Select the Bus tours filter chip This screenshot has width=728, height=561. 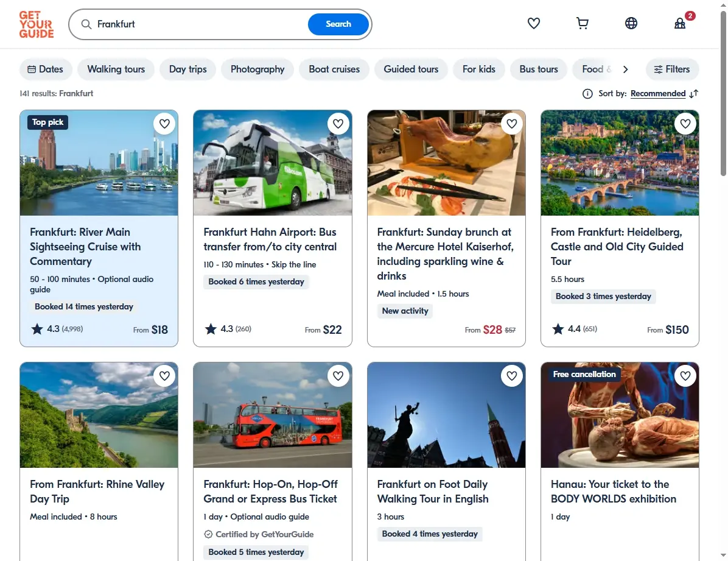point(539,69)
